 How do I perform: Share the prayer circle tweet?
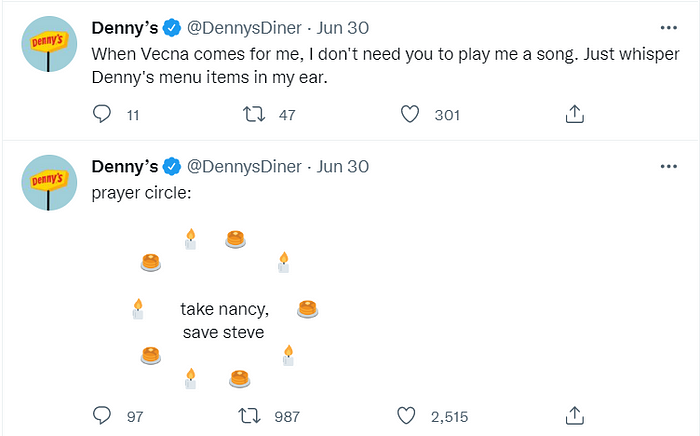[x=575, y=415]
